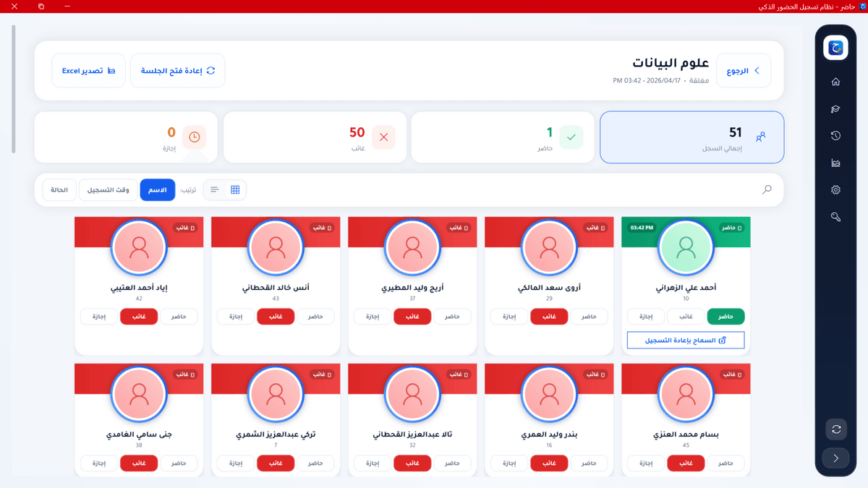Switch to grid view layout

click(x=235, y=189)
